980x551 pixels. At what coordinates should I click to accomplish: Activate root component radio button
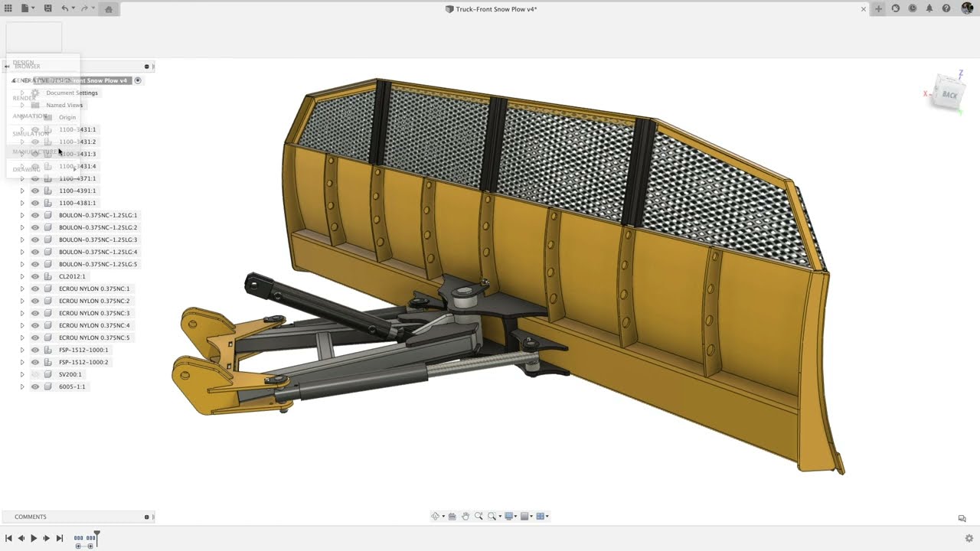click(138, 80)
